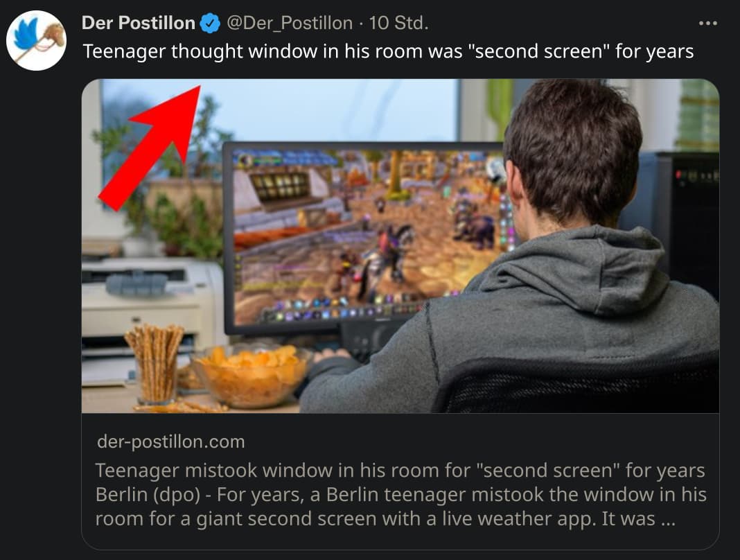Click the trailing ellipsis of the preview text
This screenshot has height=560, width=740.
pos(668,518)
